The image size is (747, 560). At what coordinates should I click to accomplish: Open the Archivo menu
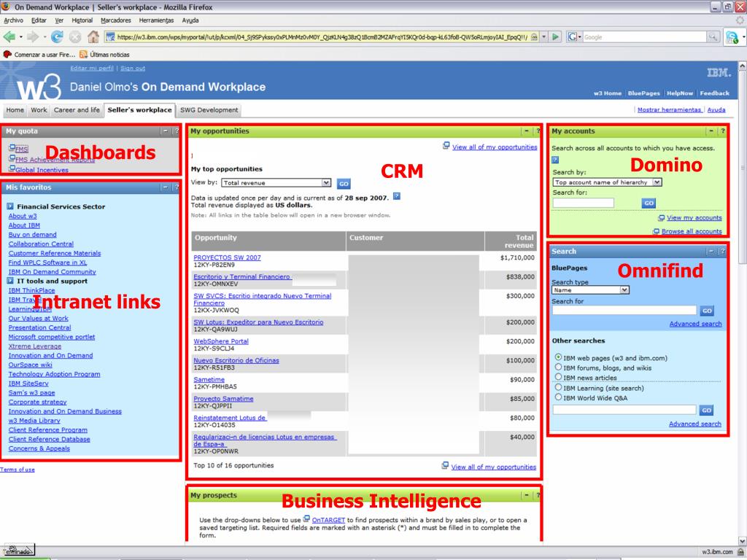[13, 20]
